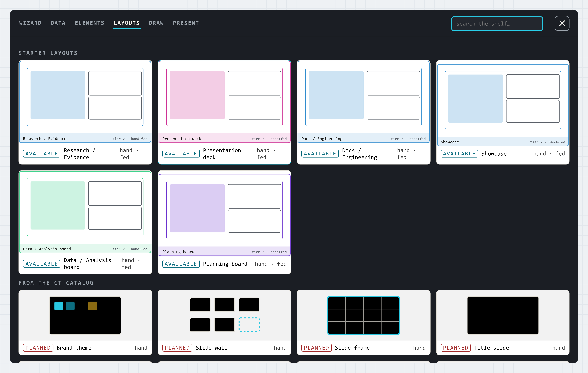Screen dimensions: 588x373
Task: Click AVAILABLE badge on Docs / Engineering
Action: tap(320, 154)
